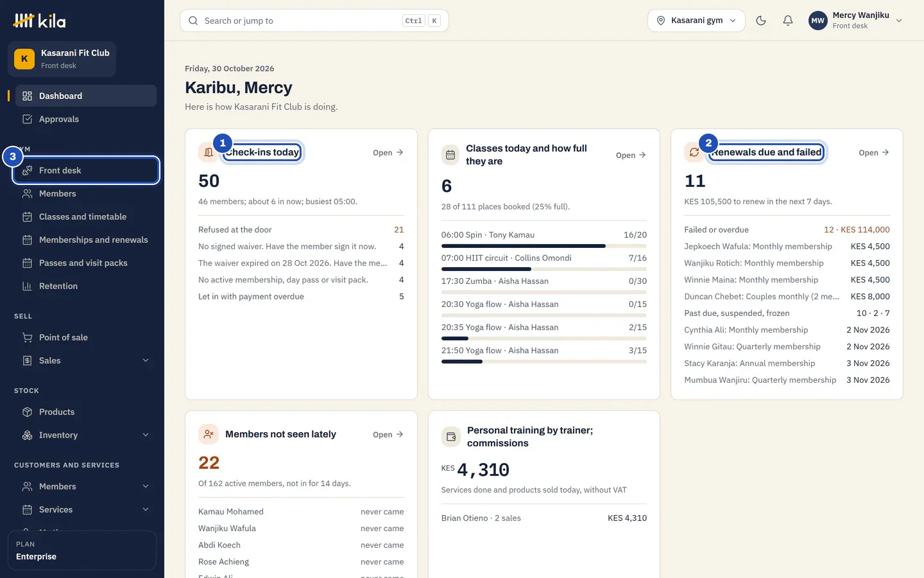Click "Brian Otieno · 2 sales" row
Screen dimensions: 924x578
(544, 518)
